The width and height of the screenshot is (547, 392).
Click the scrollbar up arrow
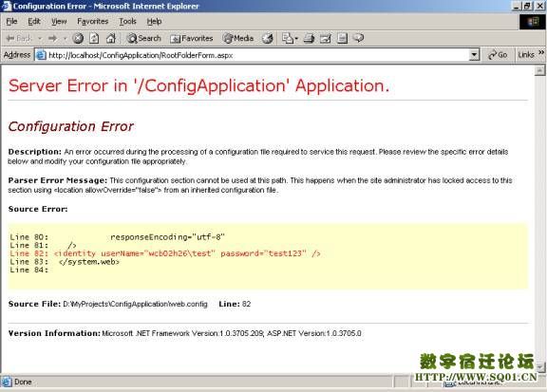539,70
